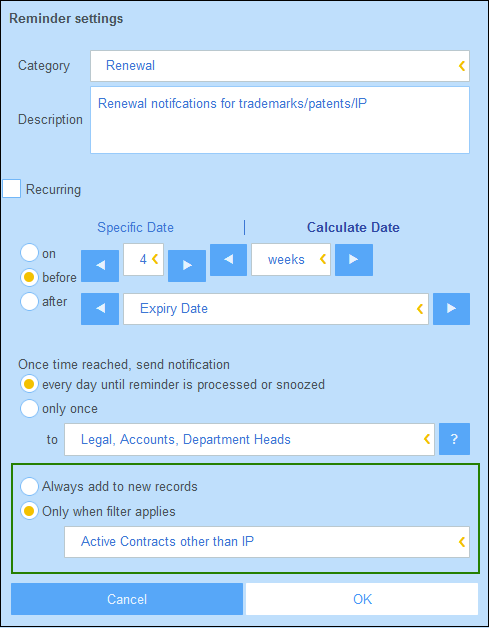Click the OK button
Screen dimensions: 489x628
pos(362,599)
